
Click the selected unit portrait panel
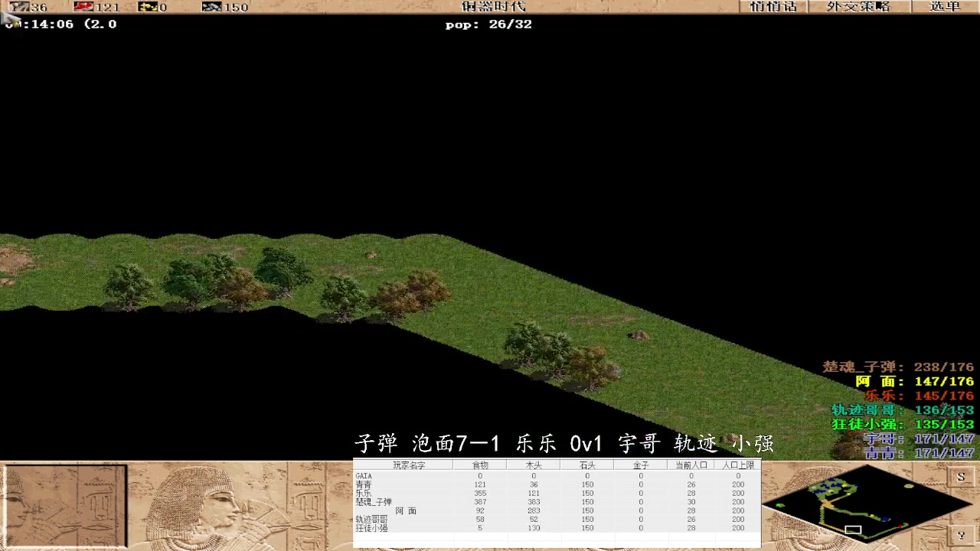point(64,506)
